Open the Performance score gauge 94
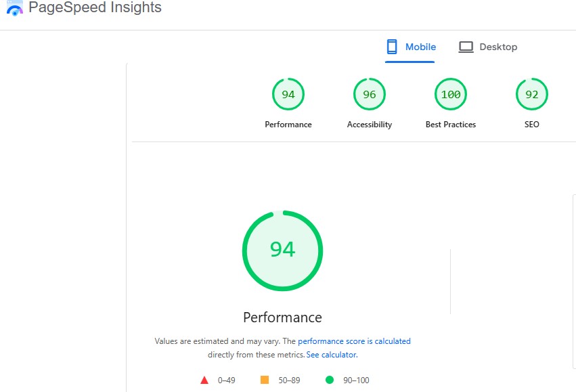This screenshot has width=576, height=392. point(288,94)
